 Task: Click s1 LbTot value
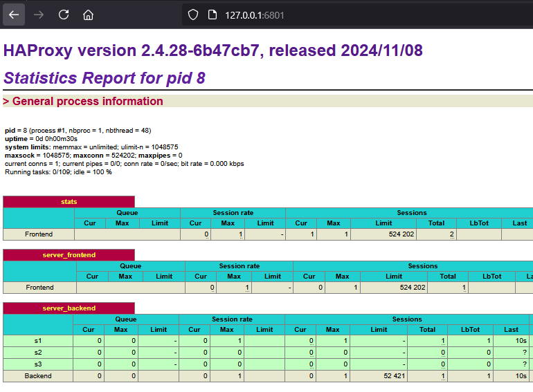click(x=489, y=341)
